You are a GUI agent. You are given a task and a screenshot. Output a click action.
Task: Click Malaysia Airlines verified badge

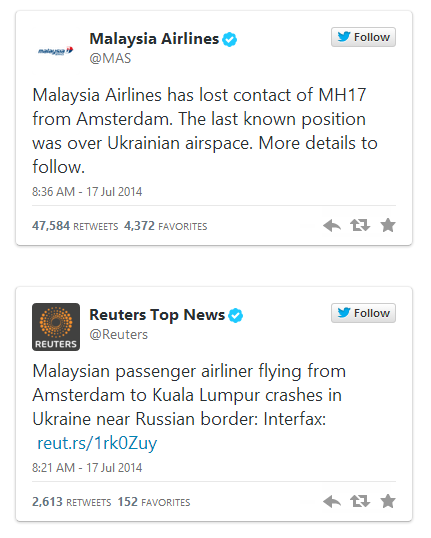[x=229, y=39]
